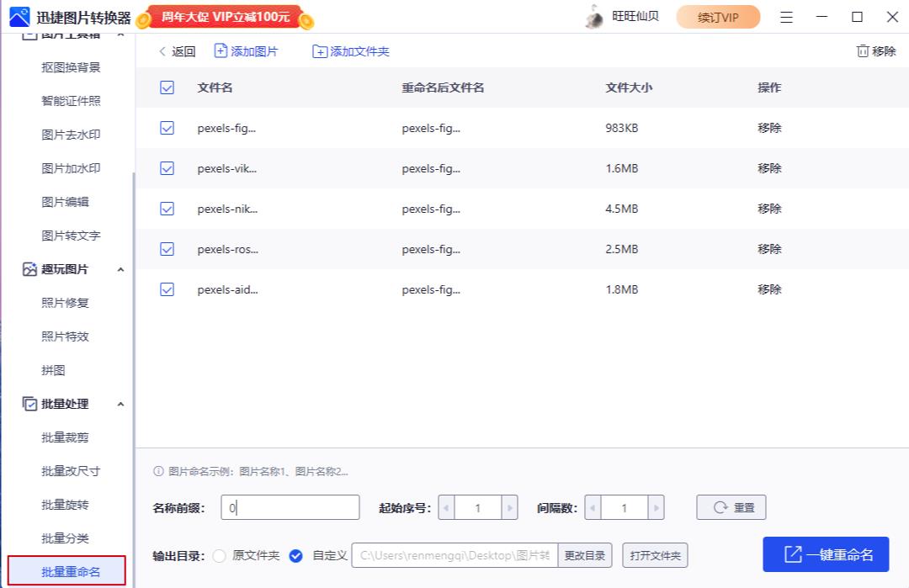The height and width of the screenshot is (588, 909).
Task: Open the hamburger menu in the title bar
Action: [786, 17]
